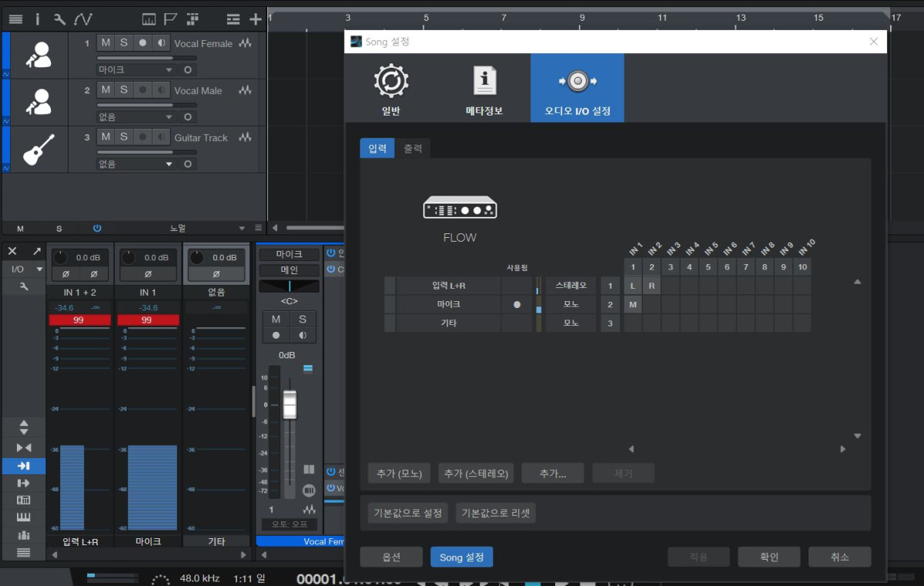Mute the Vocal Female mixer channel strip

tap(276, 319)
